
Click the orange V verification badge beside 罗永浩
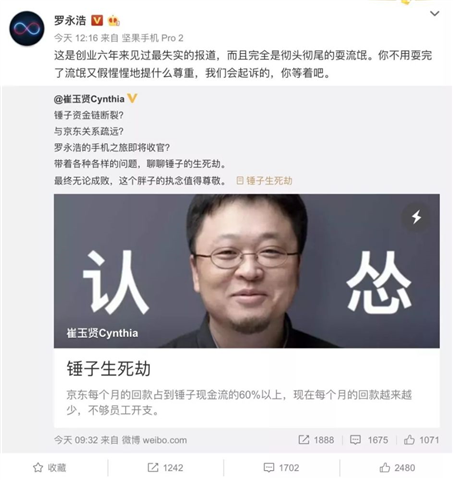click(97, 20)
